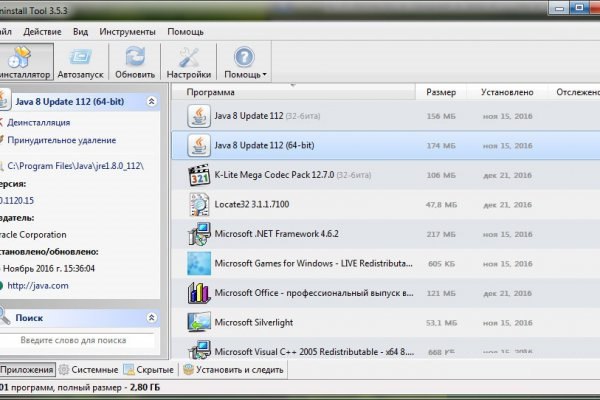Click the Скрытые tab icon
This screenshot has width=600, height=400.
(129, 370)
